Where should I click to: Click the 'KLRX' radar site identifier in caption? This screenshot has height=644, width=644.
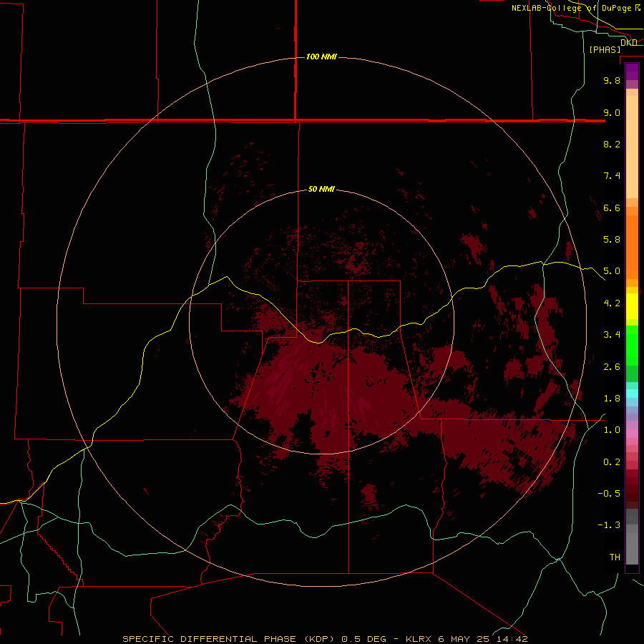pyautogui.click(x=419, y=639)
